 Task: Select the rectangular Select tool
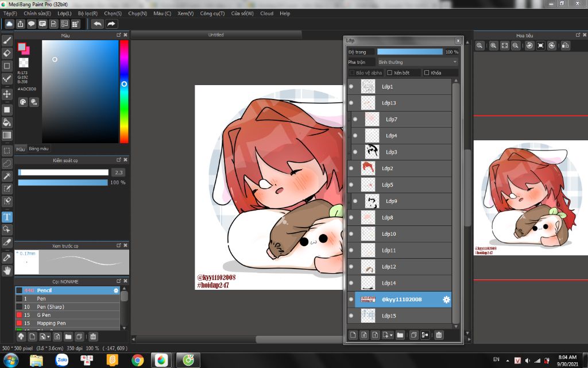[x=7, y=151]
